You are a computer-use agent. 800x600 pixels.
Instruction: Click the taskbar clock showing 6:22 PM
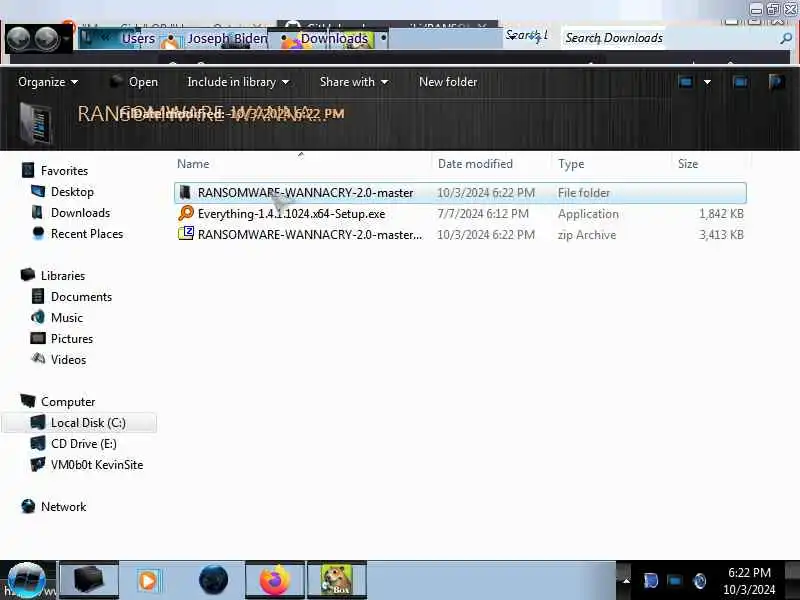click(749, 581)
